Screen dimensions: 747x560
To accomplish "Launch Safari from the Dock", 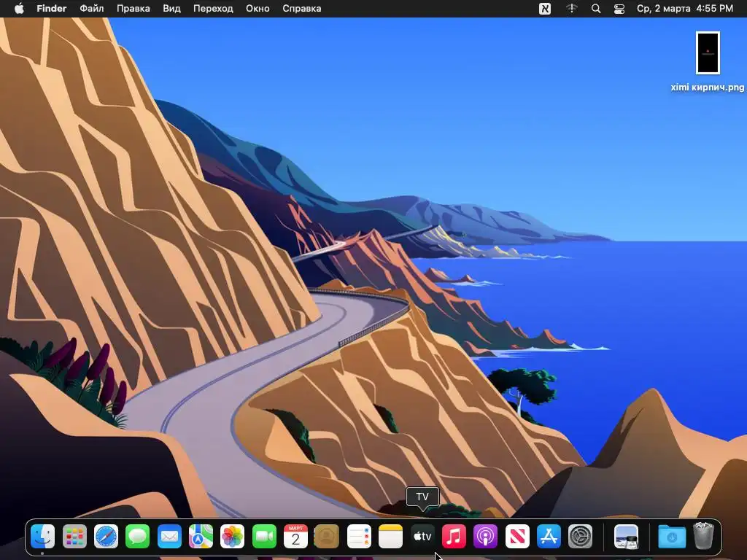I will coord(106,537).
